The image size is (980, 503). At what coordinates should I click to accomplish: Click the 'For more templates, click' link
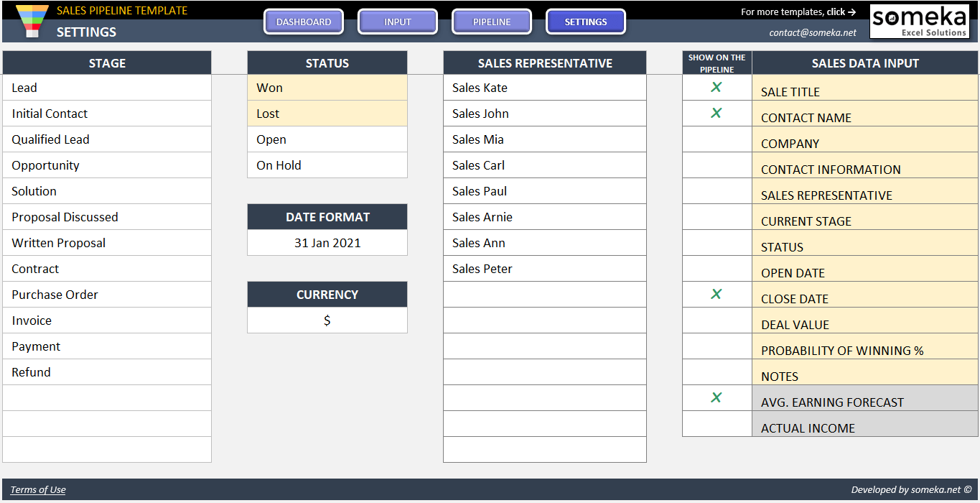[x=798, y=11]
